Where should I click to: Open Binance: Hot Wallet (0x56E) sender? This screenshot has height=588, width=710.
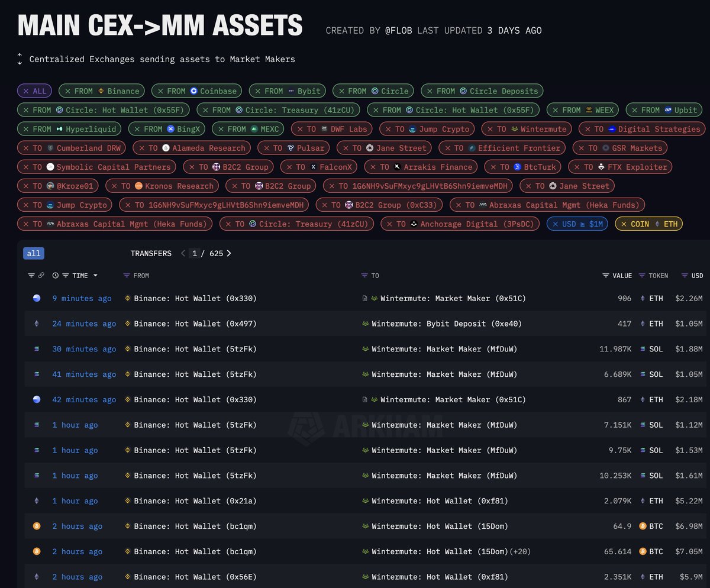coord(195,577)
